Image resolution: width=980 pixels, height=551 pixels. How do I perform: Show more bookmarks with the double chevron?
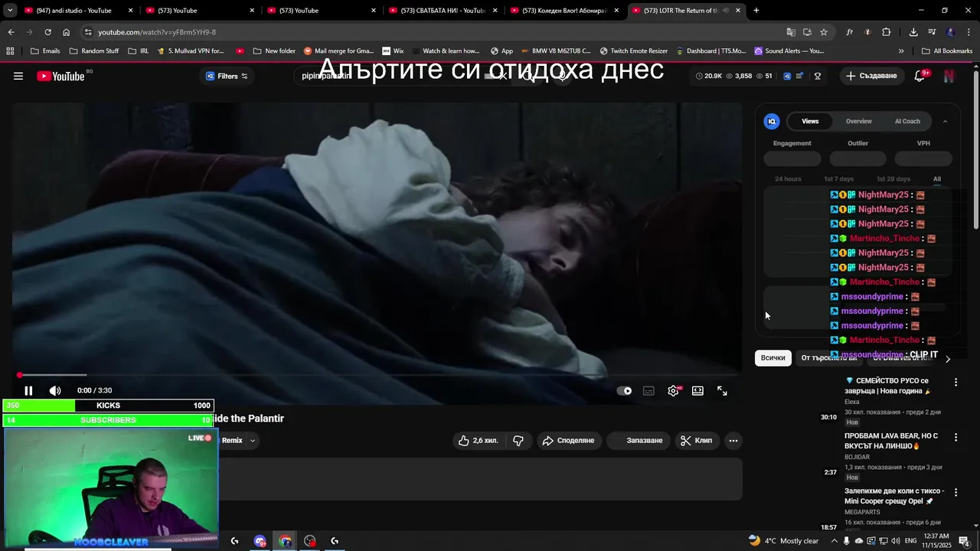click(x=901, y=51)
